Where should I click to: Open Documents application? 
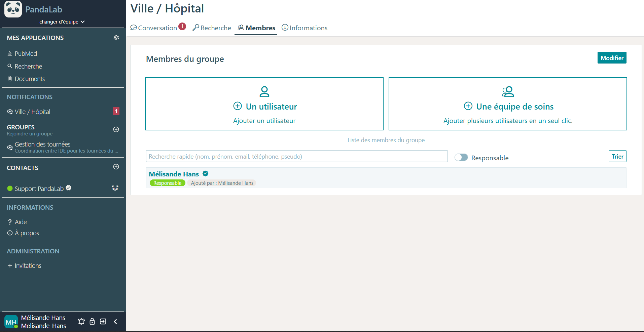[26, 79]
